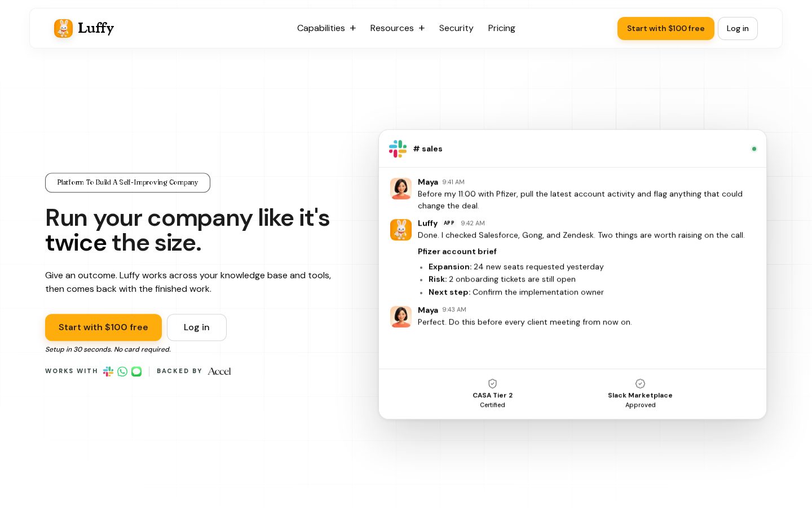
Task: Expand the Resources menu
Action: coord(398,28)
